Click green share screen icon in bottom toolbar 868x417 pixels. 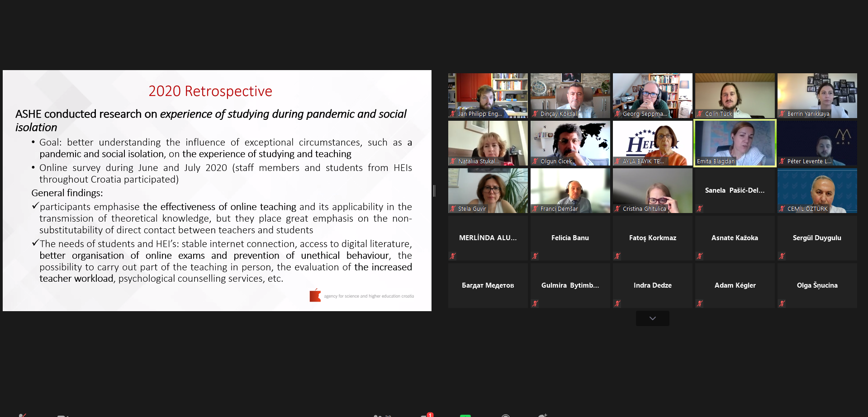(465, 415)
